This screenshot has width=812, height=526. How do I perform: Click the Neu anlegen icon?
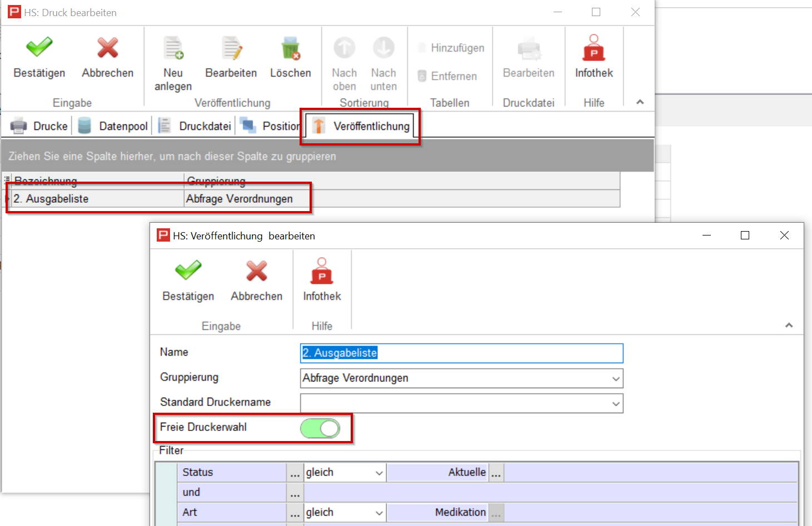[x=173, y=49]
